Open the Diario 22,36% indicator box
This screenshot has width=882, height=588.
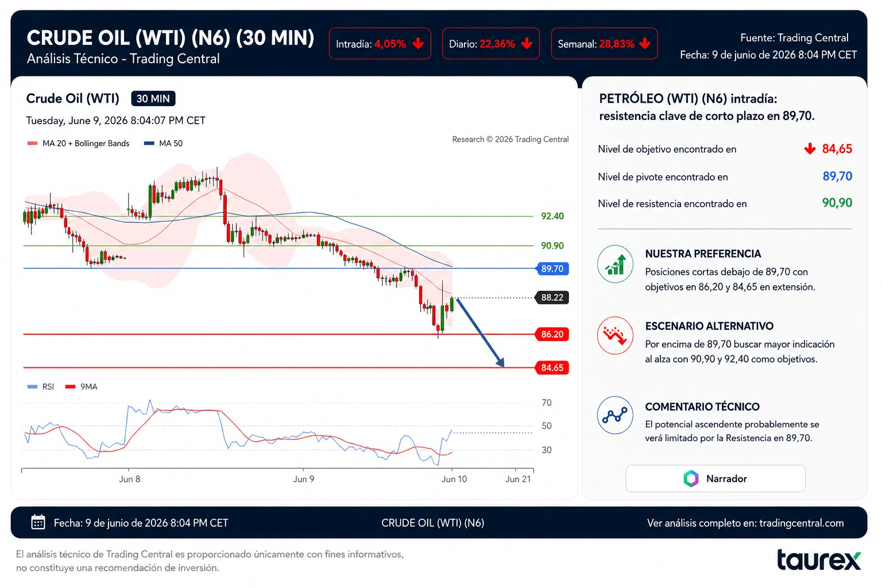pyautogui.click(x=491, y=44)
